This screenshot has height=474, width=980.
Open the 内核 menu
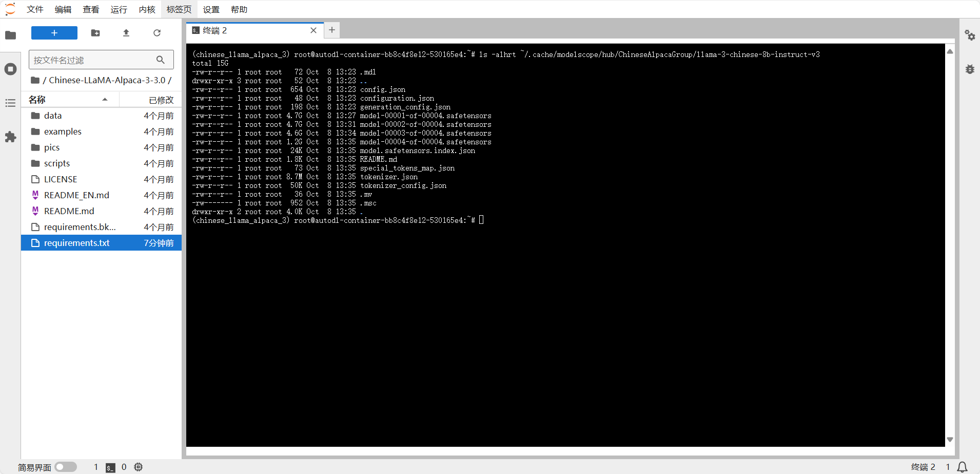[x=147, y=9]
